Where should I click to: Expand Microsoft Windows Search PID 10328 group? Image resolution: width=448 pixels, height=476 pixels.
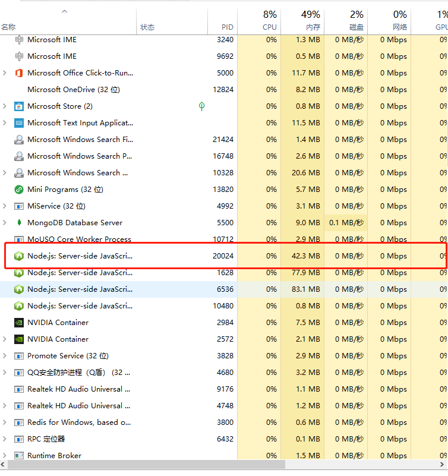click(5, 173)
